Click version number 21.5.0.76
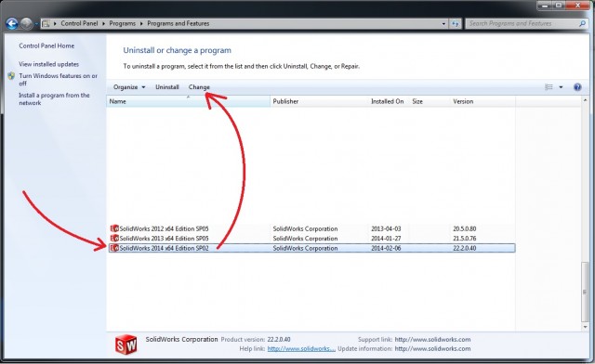 click(465, 238)
